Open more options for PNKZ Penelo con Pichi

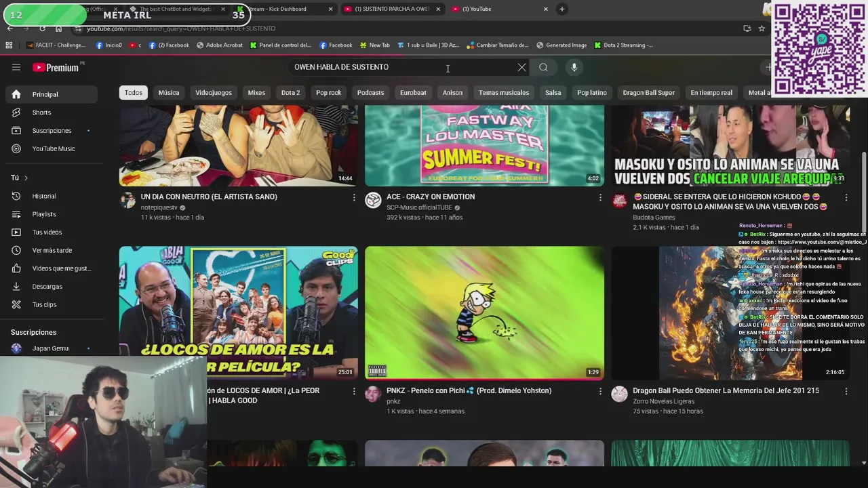point(599,391)
